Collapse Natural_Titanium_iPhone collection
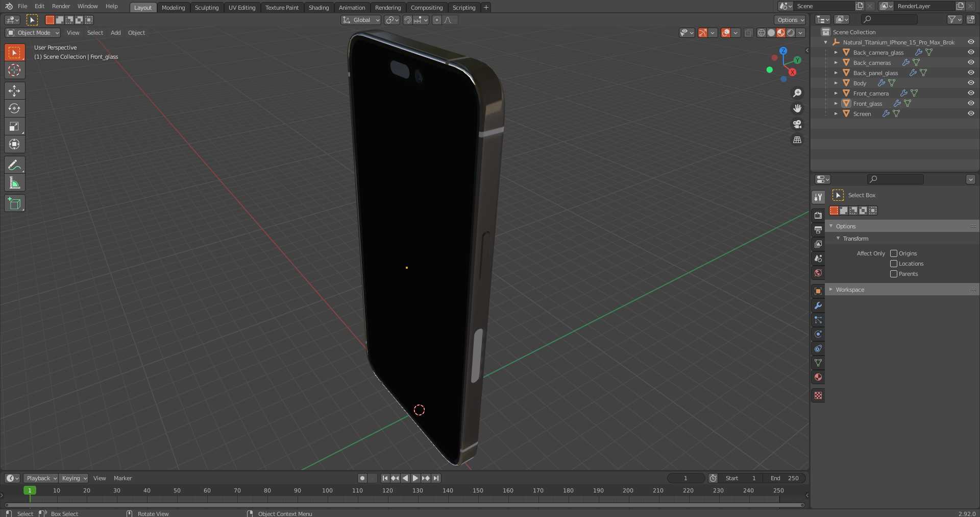 click(x=826, y=42)
